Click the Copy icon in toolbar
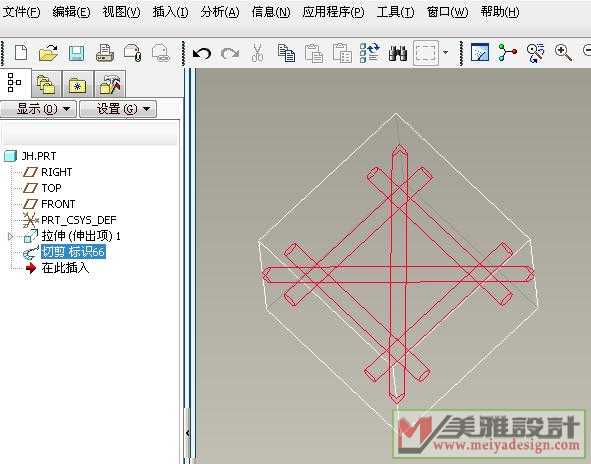The width and height of the screenshot is (591, 464). (286, 53)
